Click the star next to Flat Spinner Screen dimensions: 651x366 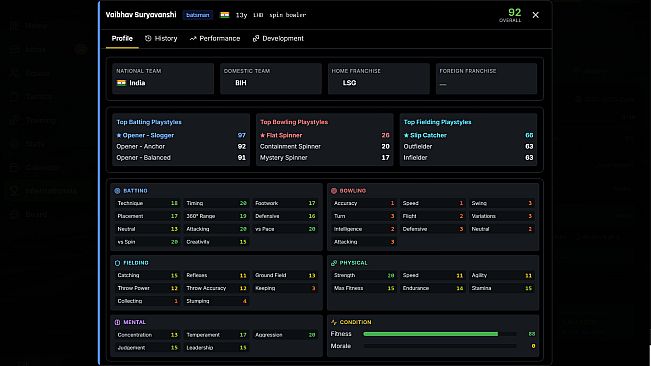pyautogui.click(x=262, y=135)
